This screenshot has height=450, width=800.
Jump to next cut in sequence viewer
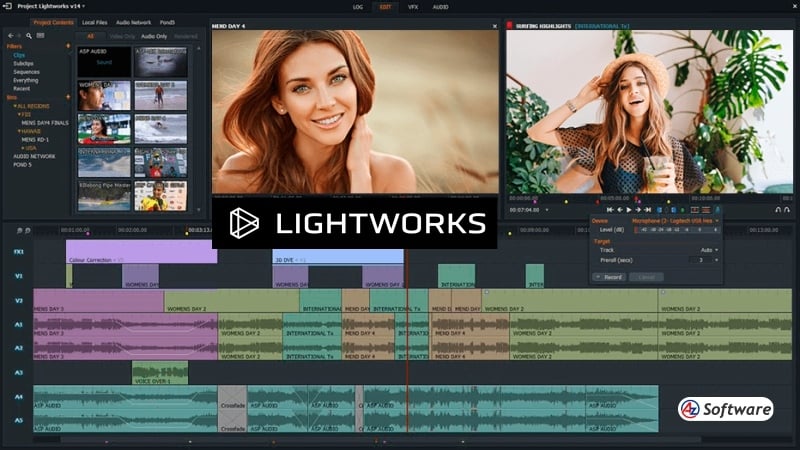click(x=647, y=210)
